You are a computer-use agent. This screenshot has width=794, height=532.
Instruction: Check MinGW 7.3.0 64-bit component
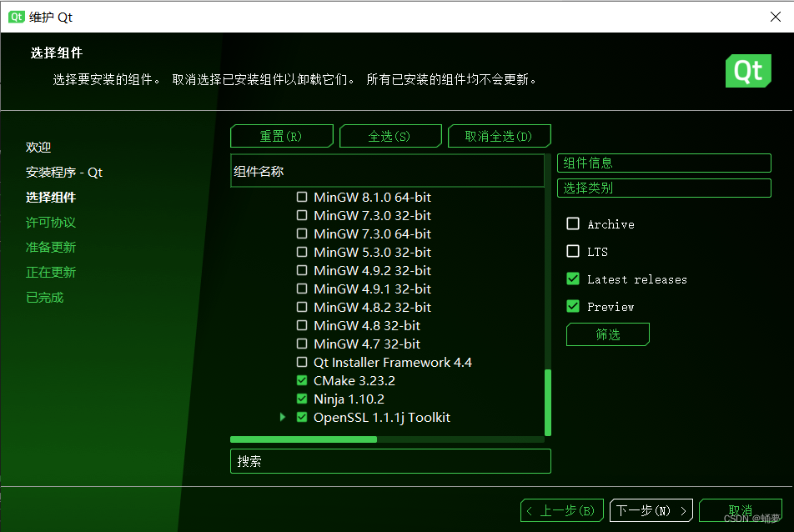click(x=302, y=233)
